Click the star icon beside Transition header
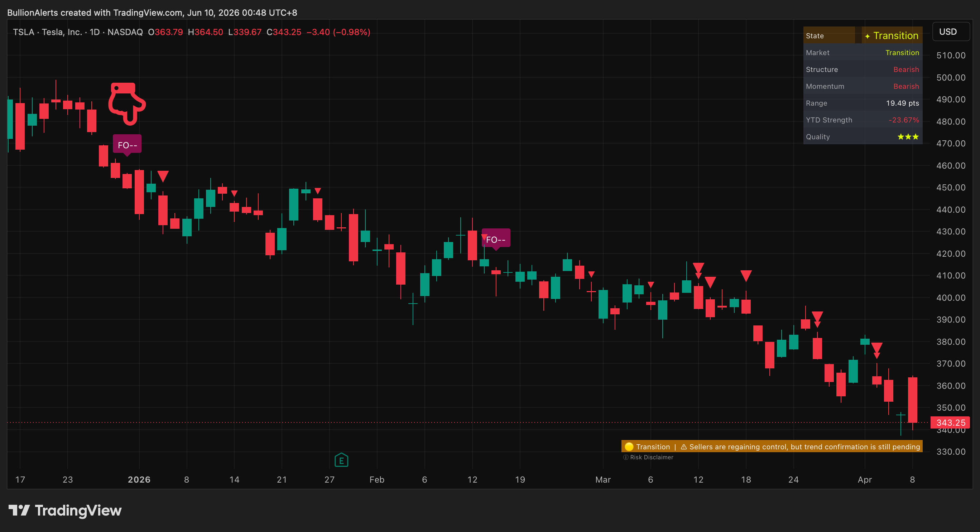 [867, 36]
